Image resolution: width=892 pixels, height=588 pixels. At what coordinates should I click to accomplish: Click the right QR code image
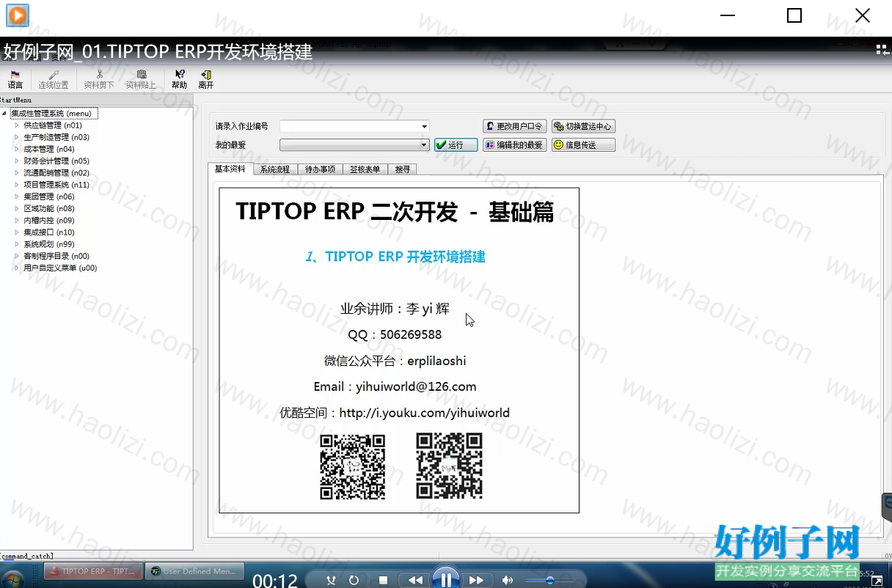449,466
